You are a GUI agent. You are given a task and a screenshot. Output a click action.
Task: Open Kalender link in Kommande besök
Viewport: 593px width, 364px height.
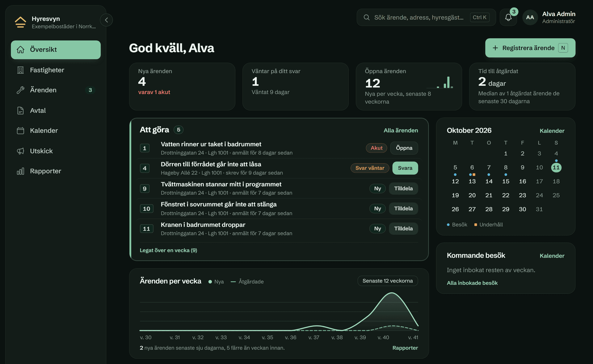[x=552, y=256]
